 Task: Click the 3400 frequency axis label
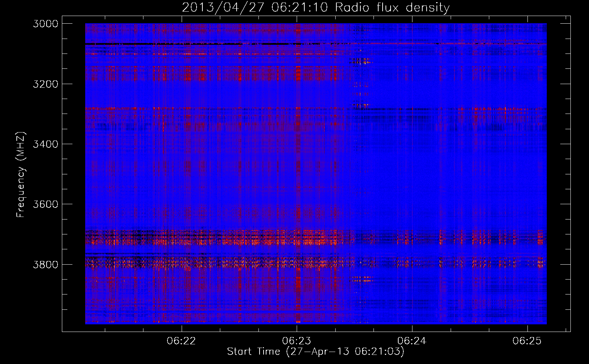(x=46, y=144)
